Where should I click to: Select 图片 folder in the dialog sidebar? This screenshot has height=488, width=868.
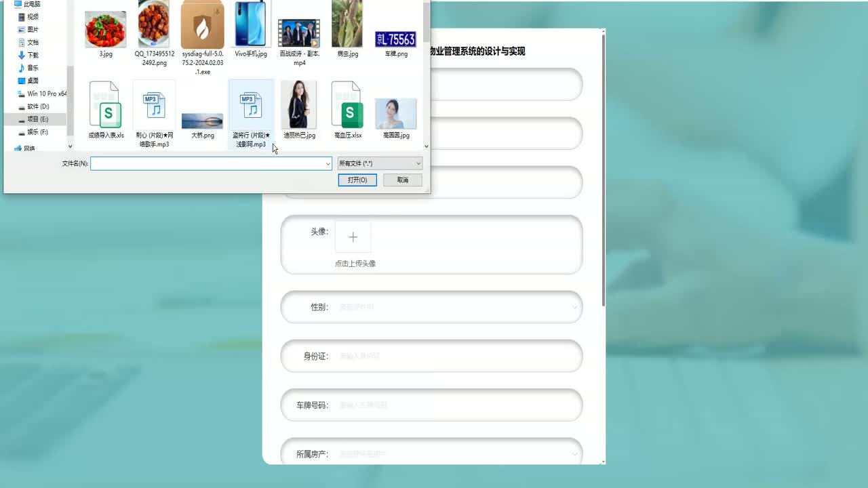(x=33, y=30)
